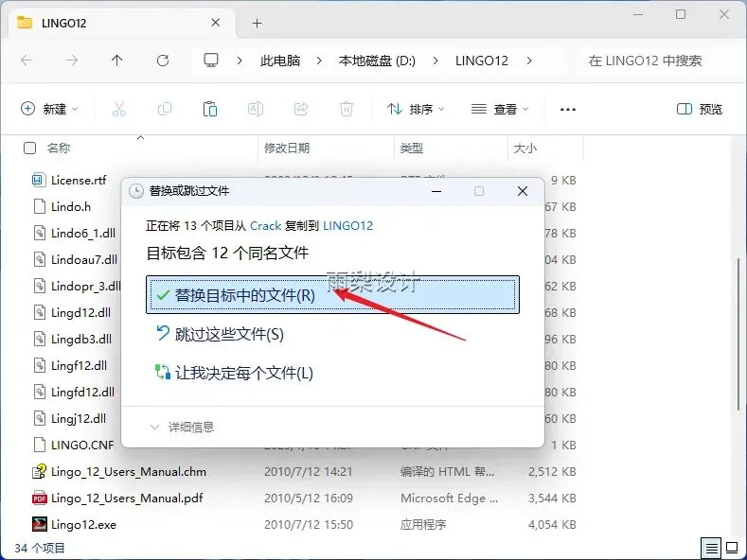
Task: Expand chevron after computer icon in address bar
Action: pos(240,61)
